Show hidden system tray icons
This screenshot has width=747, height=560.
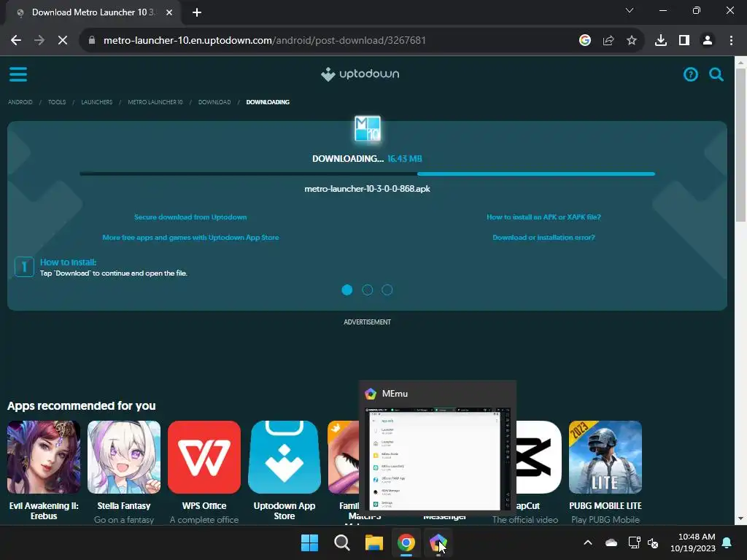(x=588, y=542)
